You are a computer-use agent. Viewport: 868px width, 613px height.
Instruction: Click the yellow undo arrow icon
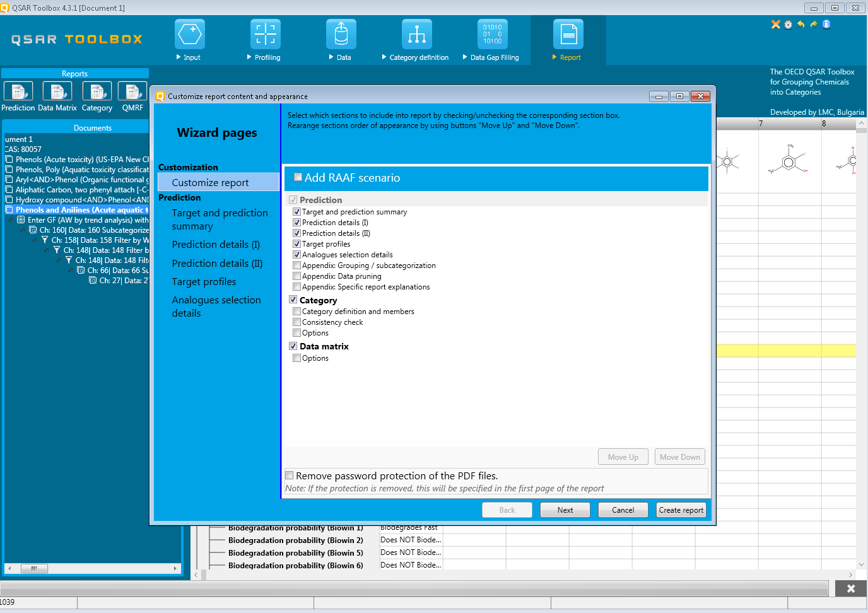pyautogui.click(x=801, y=25)
